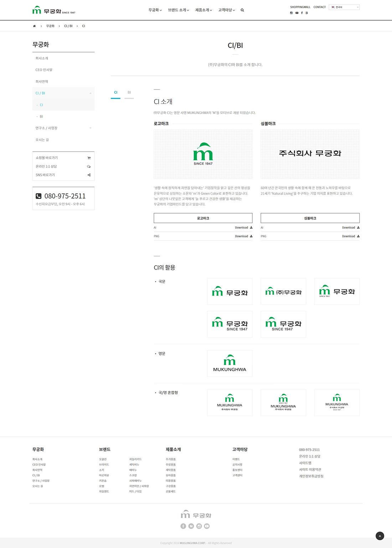Click footer 이벤트 link
392x548 pixels.
(x=236, y=459)
